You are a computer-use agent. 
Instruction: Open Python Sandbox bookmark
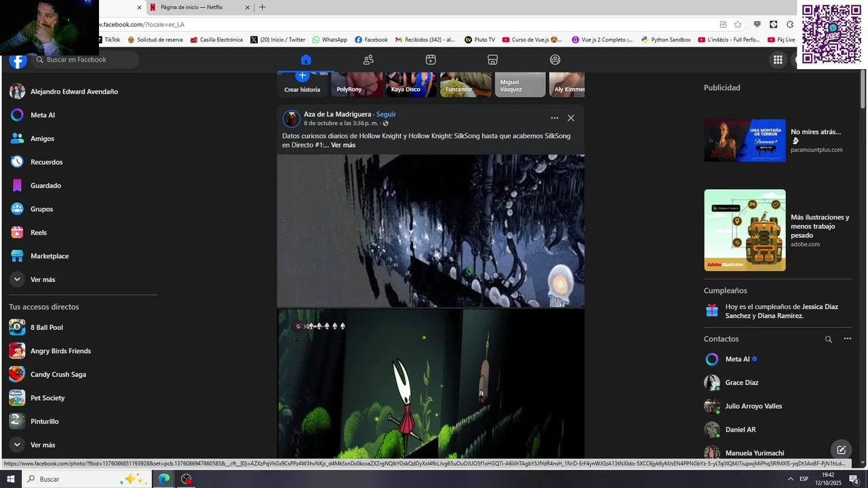666,40
